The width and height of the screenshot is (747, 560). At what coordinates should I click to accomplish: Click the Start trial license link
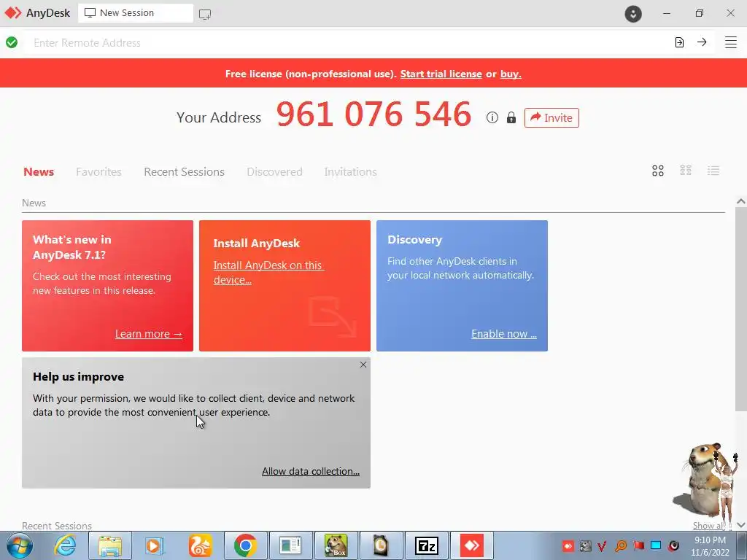coord(441,74)
